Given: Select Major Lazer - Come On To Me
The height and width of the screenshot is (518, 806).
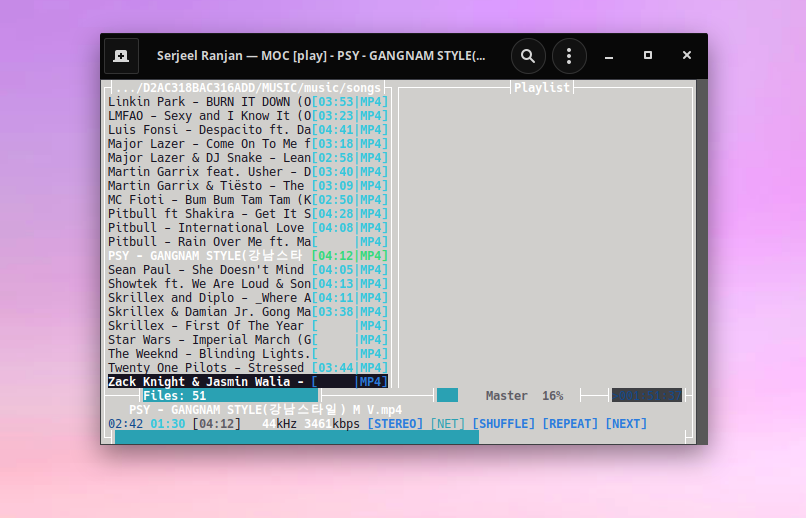Looking at the screenshot, I should tap(248, 144).
